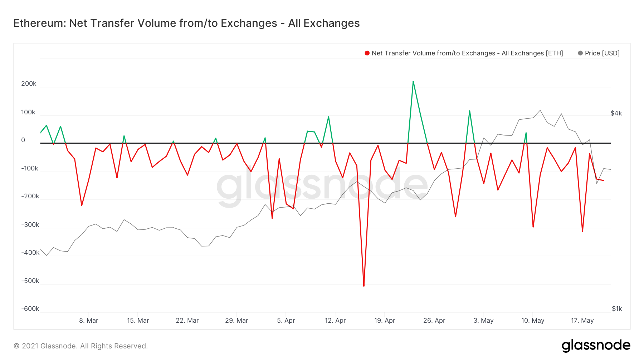Viewport: 644px width, 362px height.
Task: Click the glassnode logo at bottom right
Action: 596,346
